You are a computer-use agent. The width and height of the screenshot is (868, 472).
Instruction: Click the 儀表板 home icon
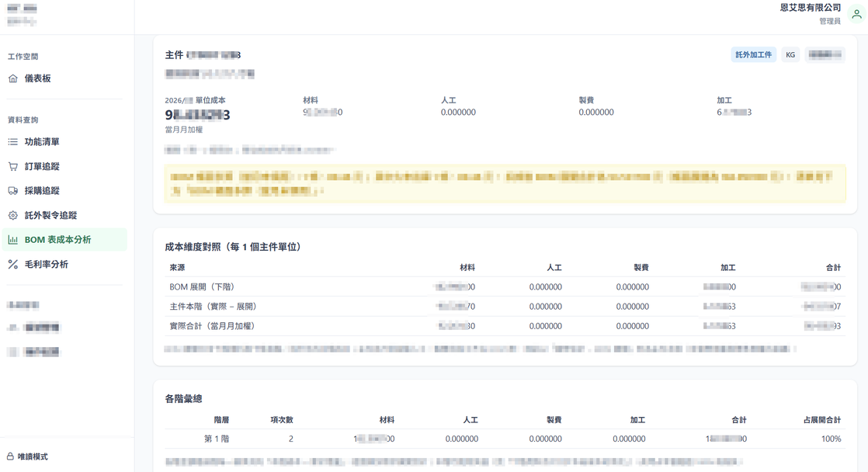click(x=12, y=78)
